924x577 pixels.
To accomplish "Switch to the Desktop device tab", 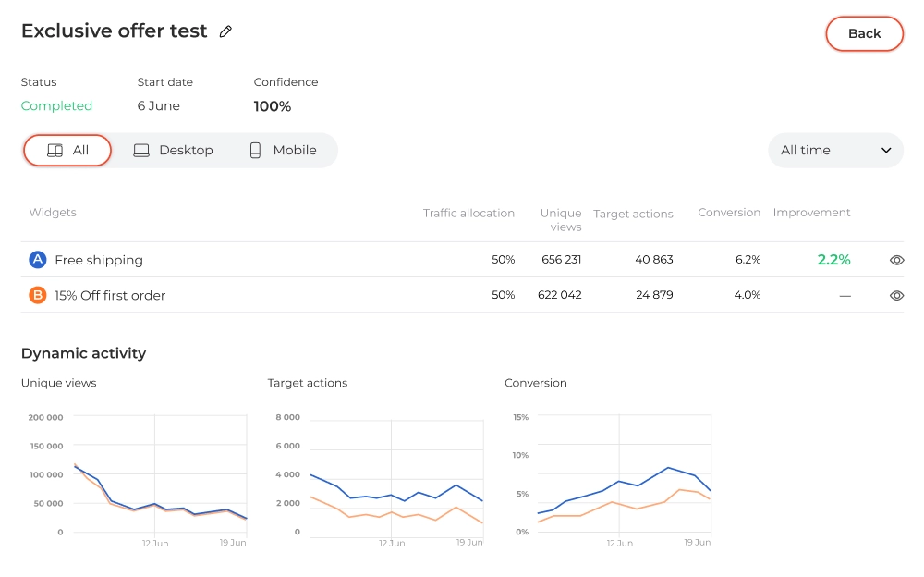I will 174,151.
